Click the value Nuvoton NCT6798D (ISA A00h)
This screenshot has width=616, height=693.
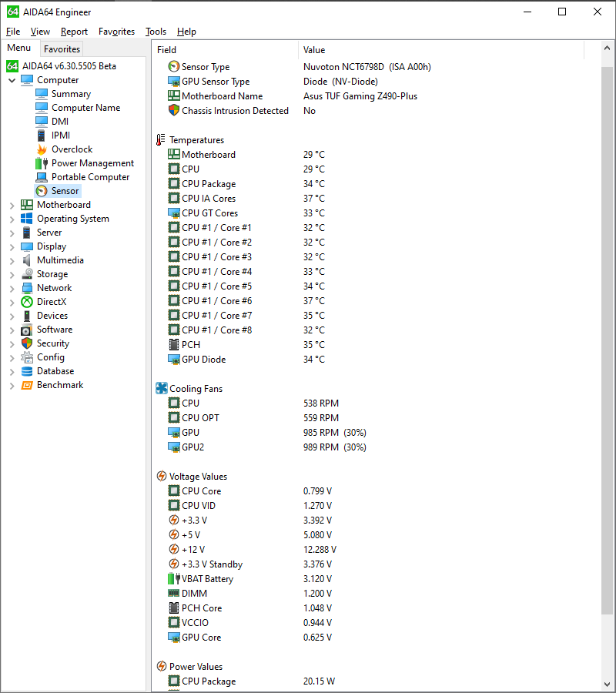point(367,67)
